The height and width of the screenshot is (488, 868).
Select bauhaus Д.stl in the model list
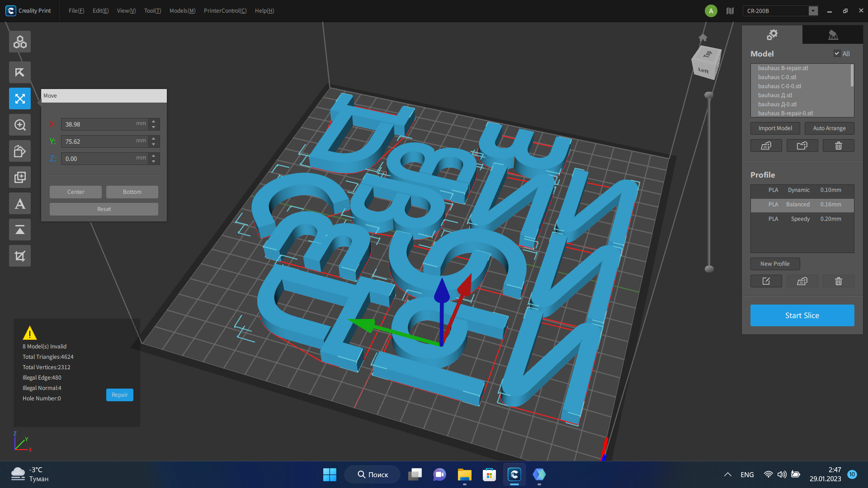tap(775, 95)
